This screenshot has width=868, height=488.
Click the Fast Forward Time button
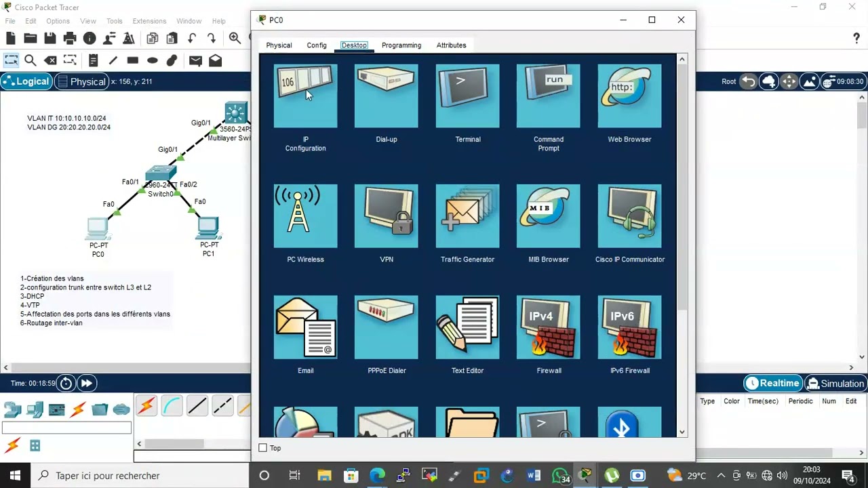[x=87, y=384]
